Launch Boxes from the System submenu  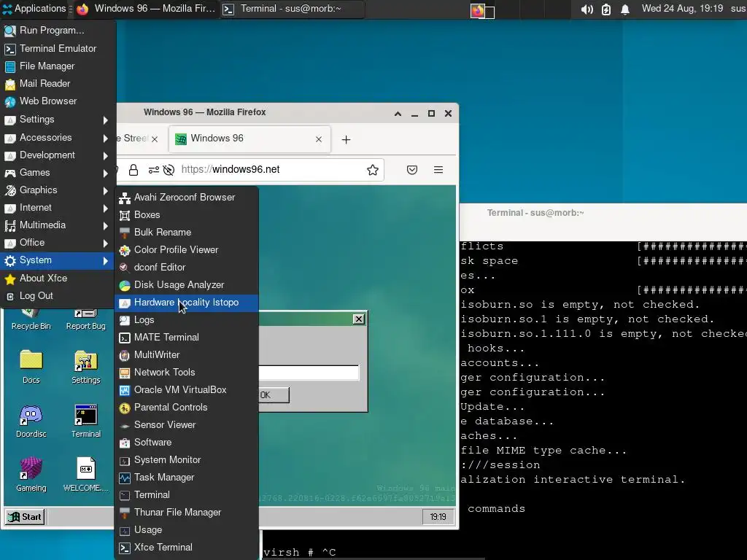tap(186, 215)
